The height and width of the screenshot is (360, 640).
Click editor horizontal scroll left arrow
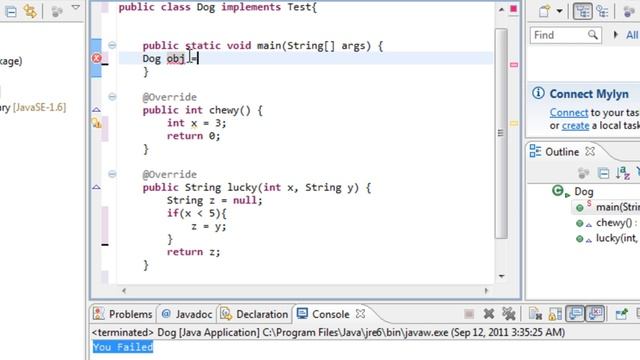[x=124, y=291]
